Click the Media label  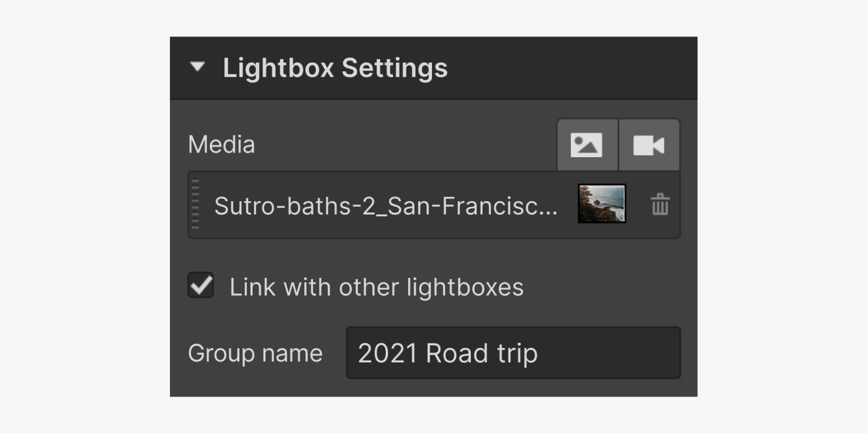click(x=221, y=144)
